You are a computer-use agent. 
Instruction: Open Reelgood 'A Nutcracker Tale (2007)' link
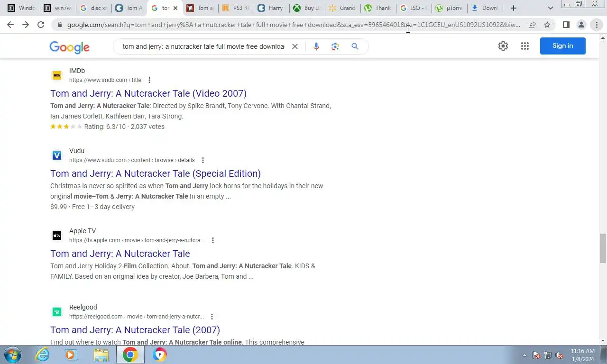click(x=135, y=330)
